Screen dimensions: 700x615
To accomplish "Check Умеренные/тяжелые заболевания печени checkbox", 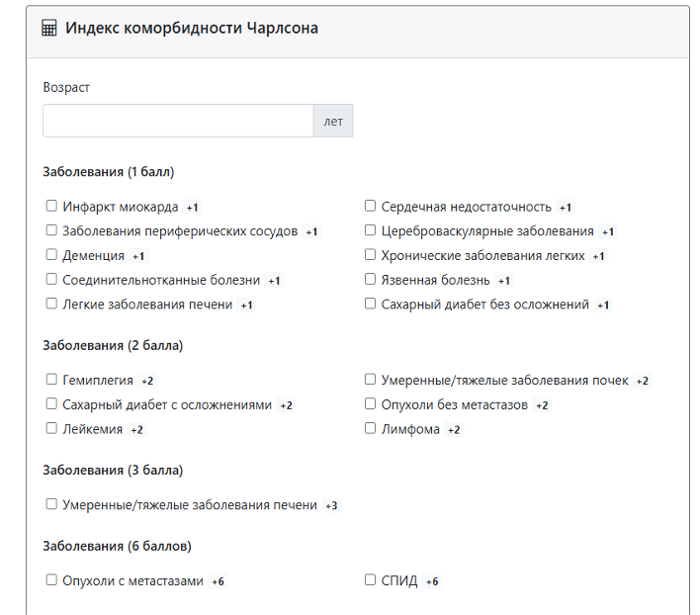I will (51, 504).
